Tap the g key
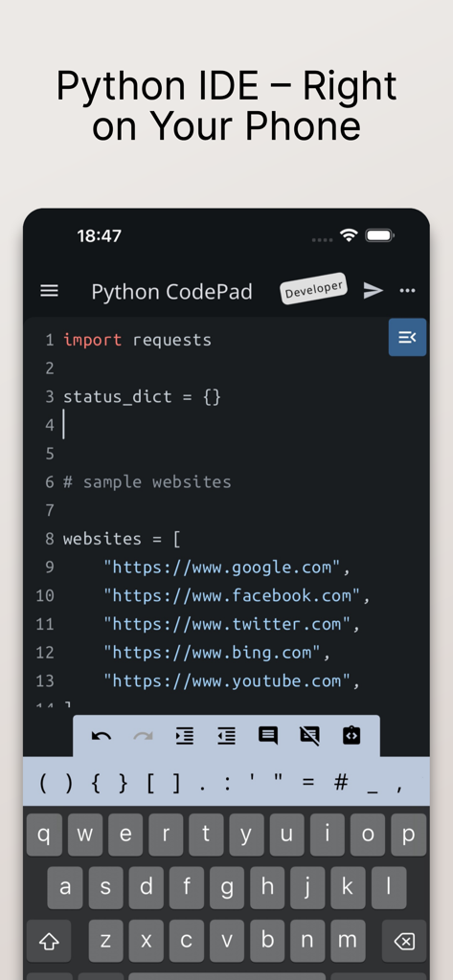The image size is (453, 980). click(x=226, y=887)
